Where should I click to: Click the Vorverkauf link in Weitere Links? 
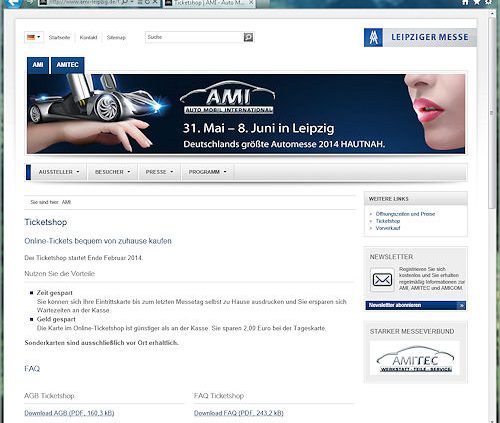tap(388, 228)
